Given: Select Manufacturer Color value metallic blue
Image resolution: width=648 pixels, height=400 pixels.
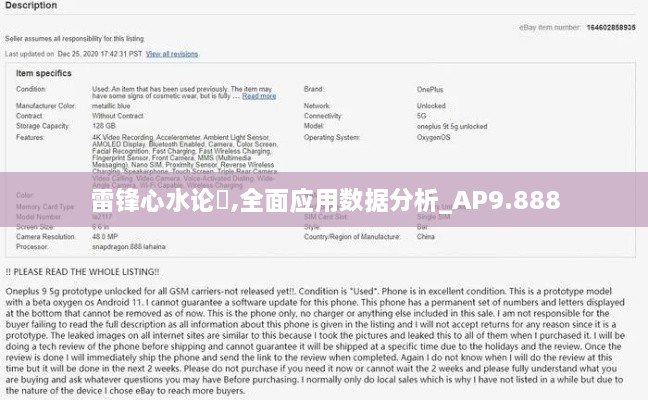Looking at the screenshot, I should tap(111, 106).
